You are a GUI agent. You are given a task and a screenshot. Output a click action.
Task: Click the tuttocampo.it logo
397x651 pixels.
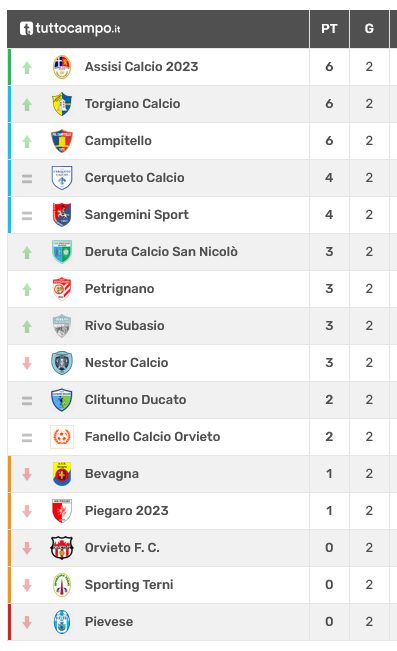[70, 28]
